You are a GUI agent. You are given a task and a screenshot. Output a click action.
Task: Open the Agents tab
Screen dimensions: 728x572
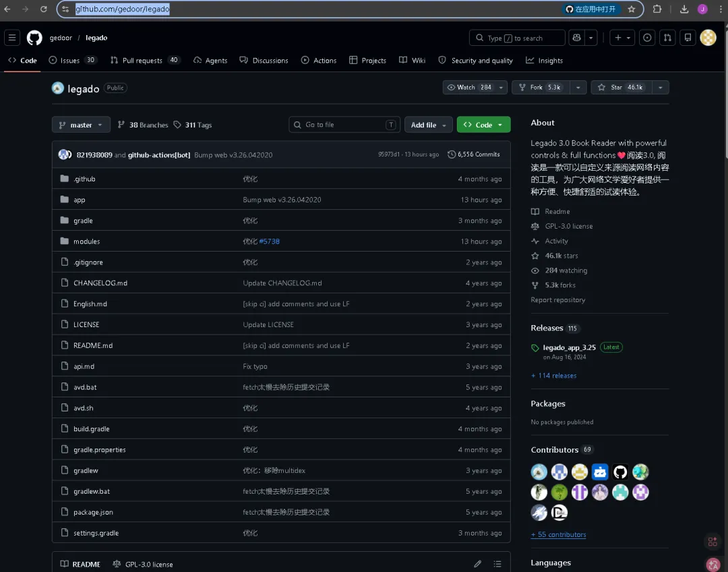210,61
